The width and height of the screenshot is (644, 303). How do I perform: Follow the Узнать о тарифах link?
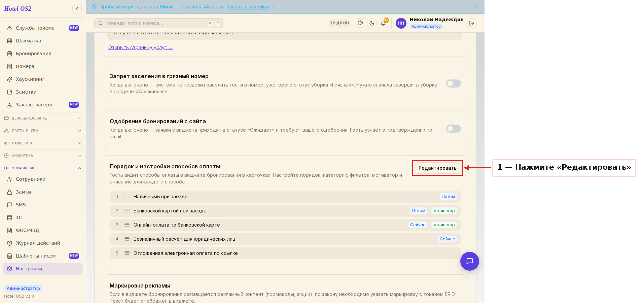248,7
